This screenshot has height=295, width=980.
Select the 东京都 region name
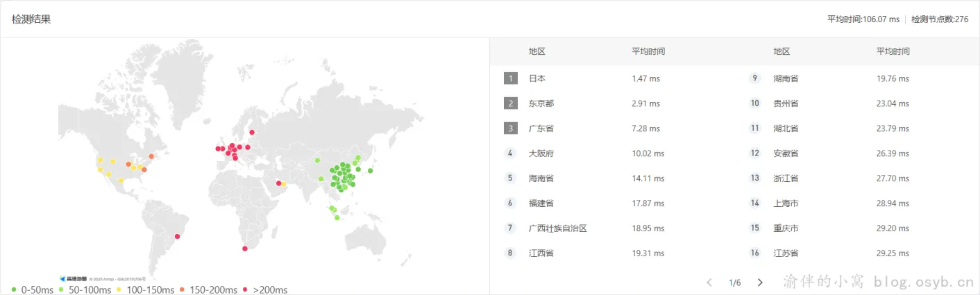[541, 103]
